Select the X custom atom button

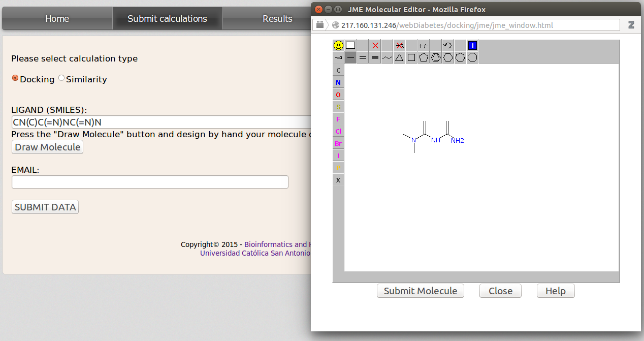[x=338, y=180]
